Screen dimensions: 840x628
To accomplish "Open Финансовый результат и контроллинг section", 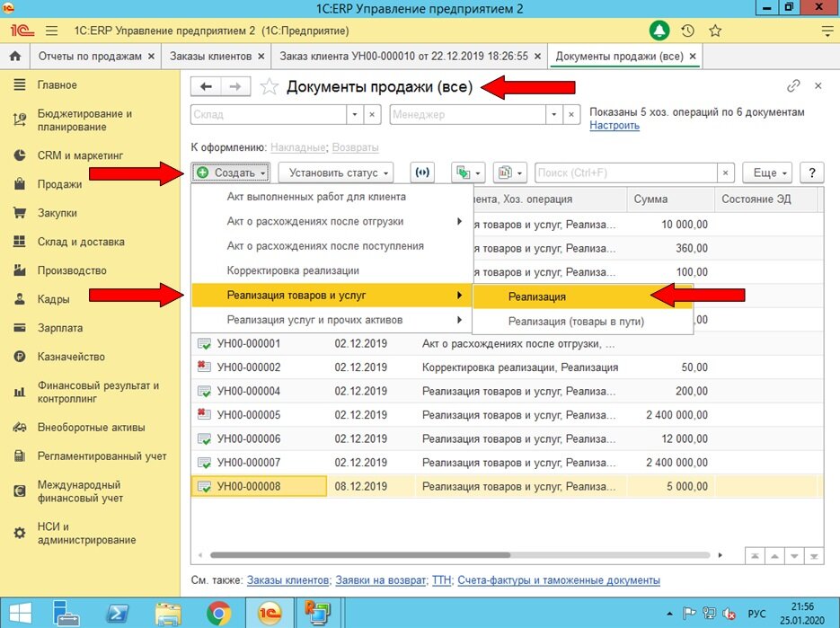I will [98, 392].
